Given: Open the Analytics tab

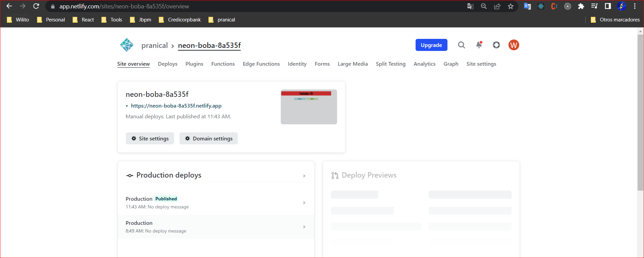Looking at the screenshot, I should [425, 64].
